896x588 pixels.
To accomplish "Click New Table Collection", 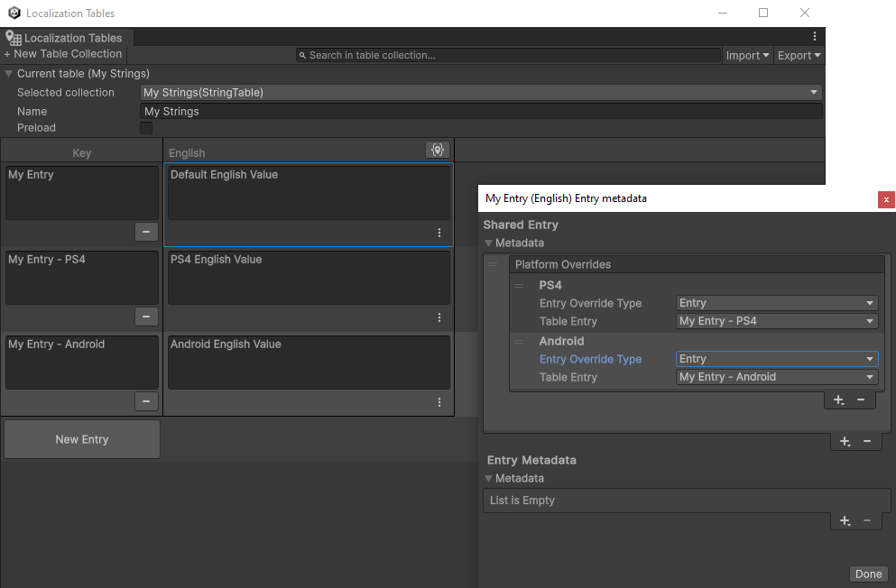I will [x=63, y=54].
